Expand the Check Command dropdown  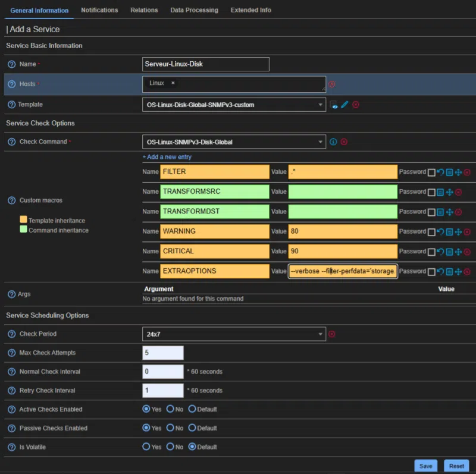pyautogui.click(x=234, y=142)
